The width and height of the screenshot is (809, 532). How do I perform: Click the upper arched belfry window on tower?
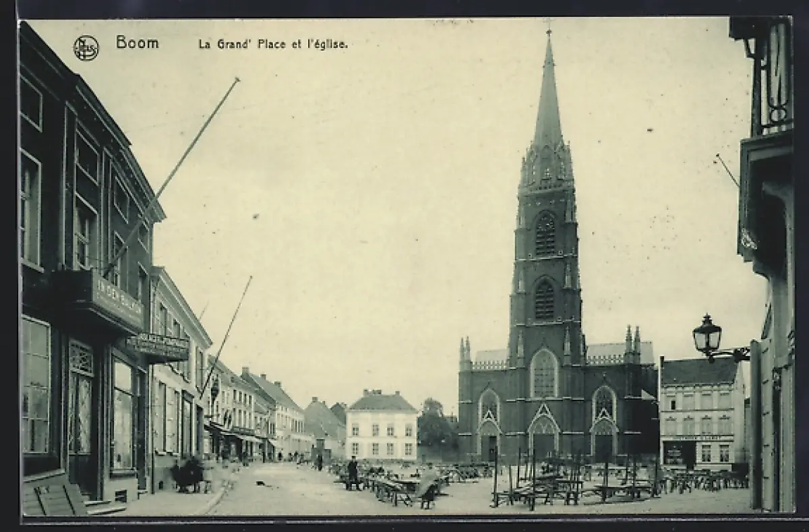coord(545,234)
